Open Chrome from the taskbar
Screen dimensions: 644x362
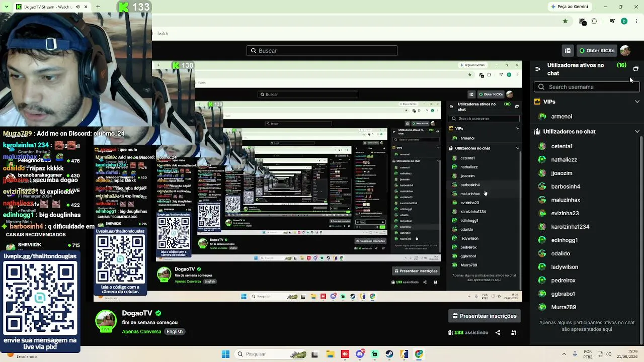419,354
